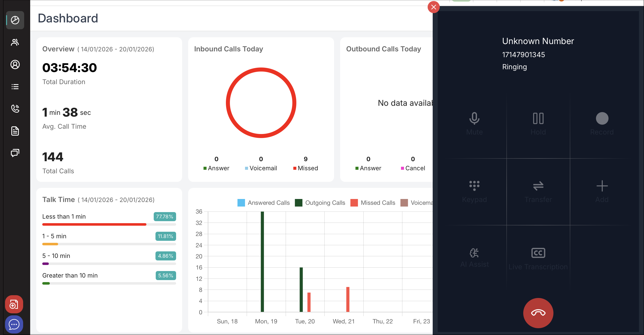Open the Dashboard pie-chart sidebar icon
Screen dimensions: 644x335
point(15,20)
